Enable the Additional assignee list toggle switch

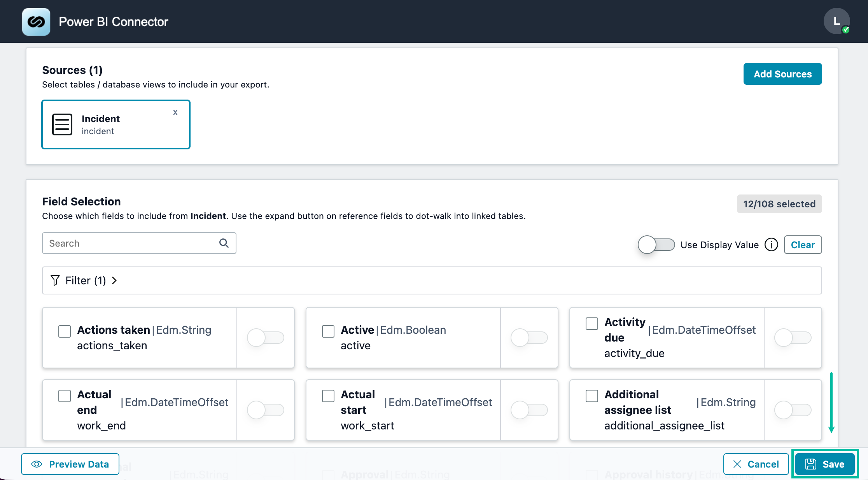(x=793, y=410)
